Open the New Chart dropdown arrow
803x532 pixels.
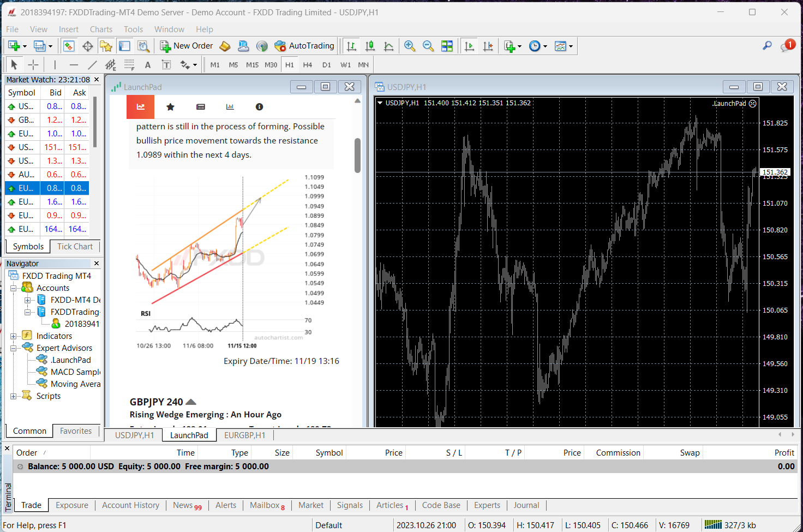click(25, 46)
